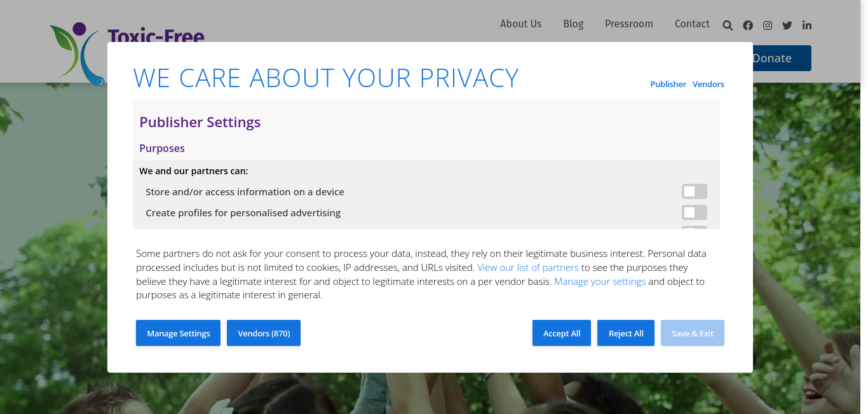Open the Instagram icon link

coord(768,25)
